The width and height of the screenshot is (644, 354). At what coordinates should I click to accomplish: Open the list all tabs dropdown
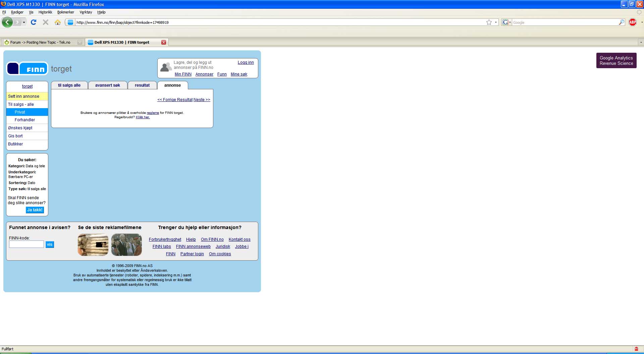[641, 42]
